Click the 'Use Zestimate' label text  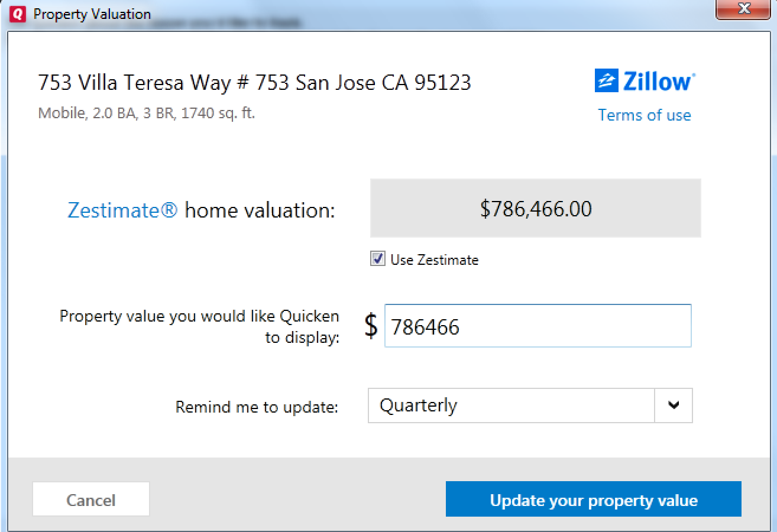coord(434,260)
